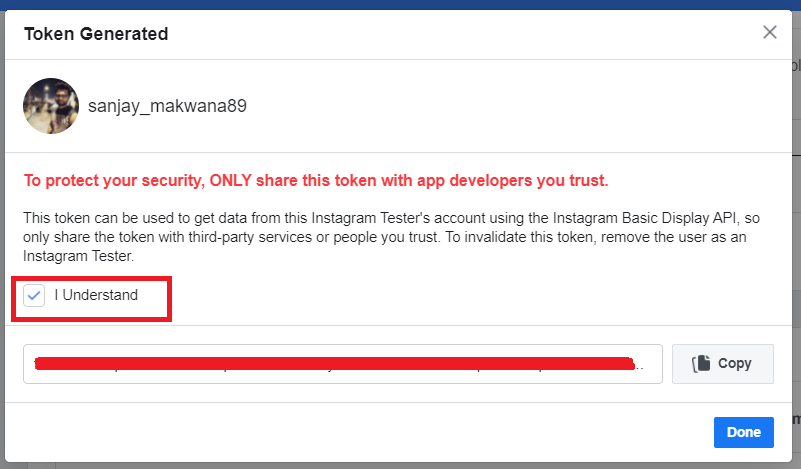Image resolution: width=801 pixels, height=469 pixels.
Task: Confirm with the Done button
Action: pos(743,432)
